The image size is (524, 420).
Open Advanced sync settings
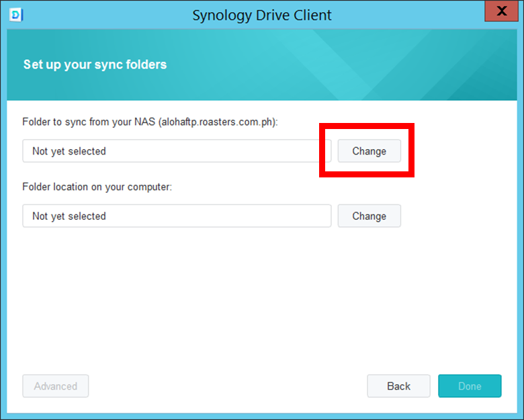point(56,386)
